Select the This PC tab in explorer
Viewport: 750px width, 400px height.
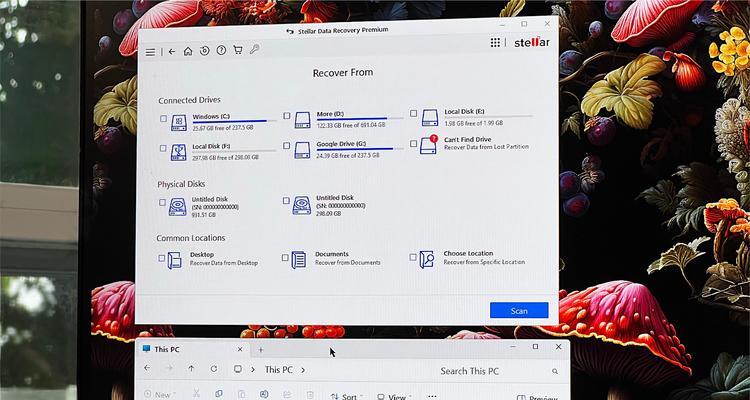tap(194, 349)
